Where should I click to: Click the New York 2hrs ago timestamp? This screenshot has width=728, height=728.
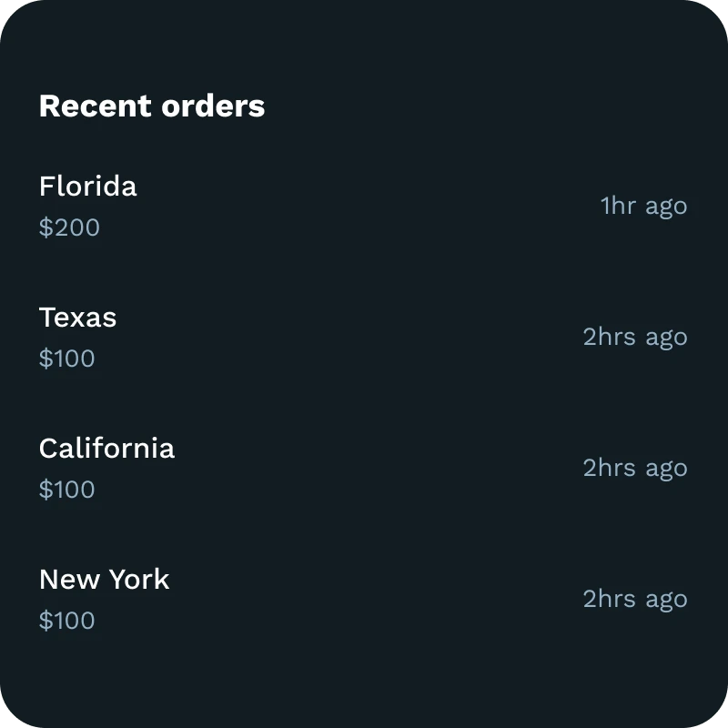635,599
